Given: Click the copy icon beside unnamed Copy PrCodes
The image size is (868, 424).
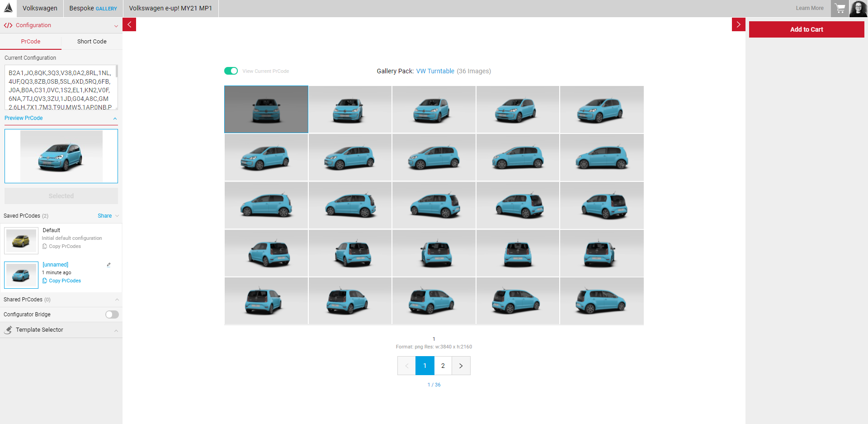Looking at the screenshot, I should point(45,281).
